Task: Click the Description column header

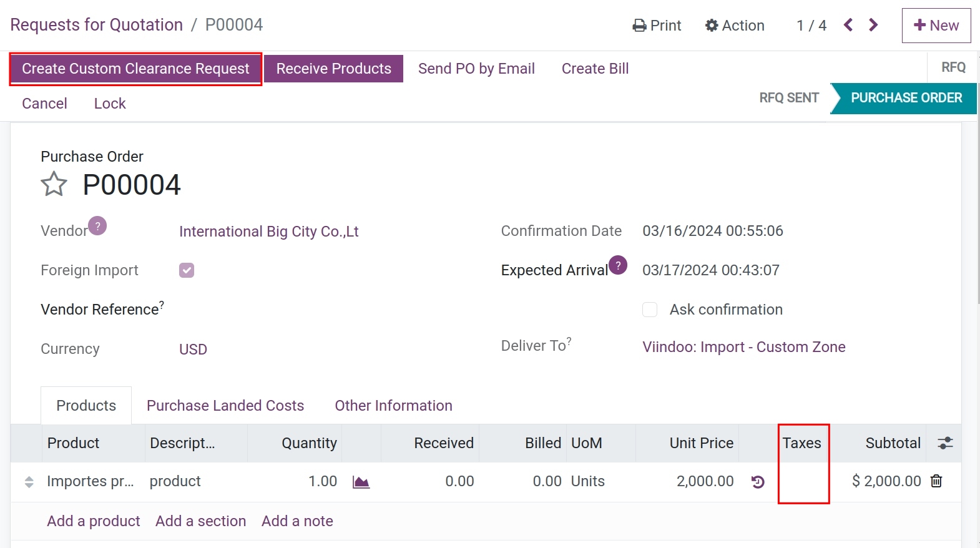Action: click(196, 443)
